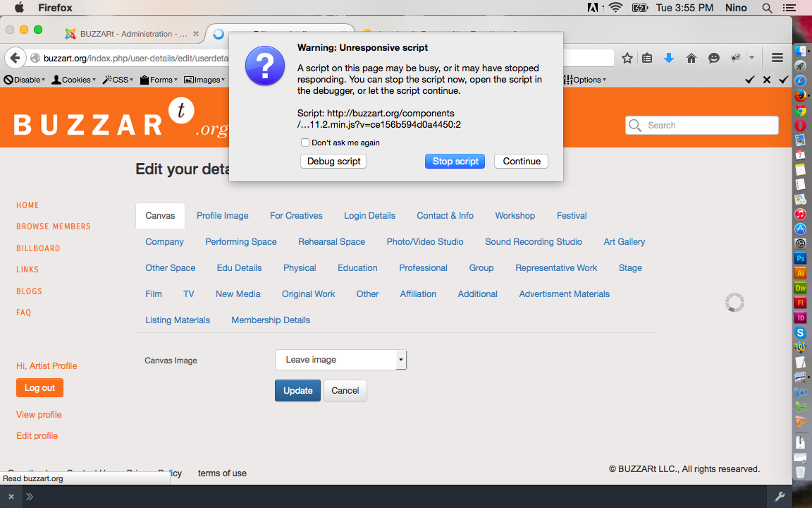Click the Stop script button

click(455, 161)
